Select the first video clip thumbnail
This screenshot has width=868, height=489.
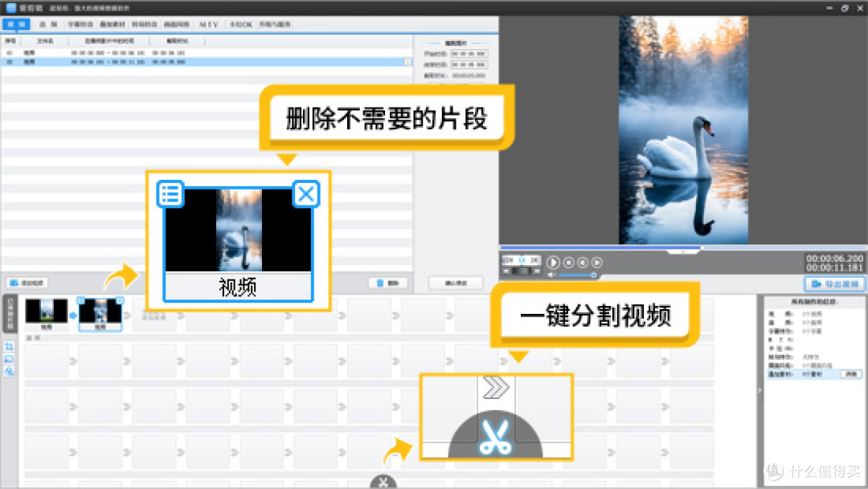pyautogui.click(x=47, y=314)
